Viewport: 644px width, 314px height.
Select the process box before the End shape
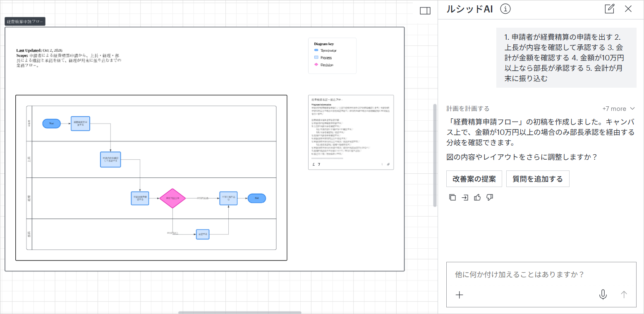[x=228, y=199]
